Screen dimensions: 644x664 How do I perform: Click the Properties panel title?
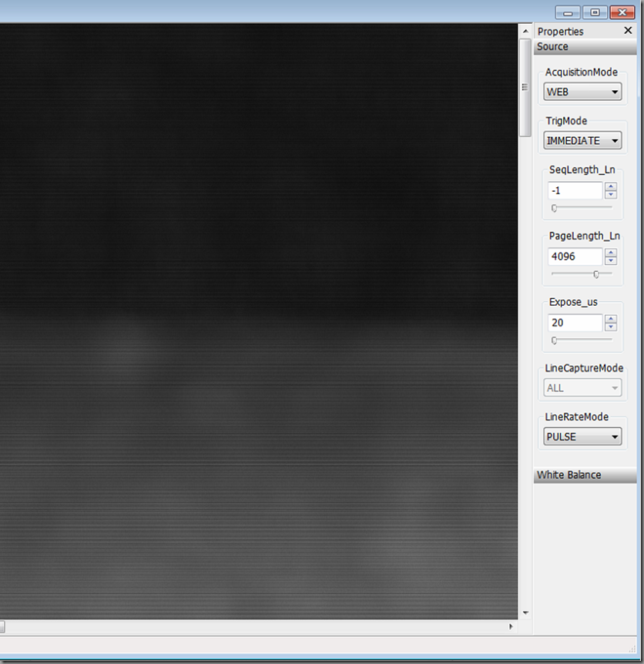[561, 32]
